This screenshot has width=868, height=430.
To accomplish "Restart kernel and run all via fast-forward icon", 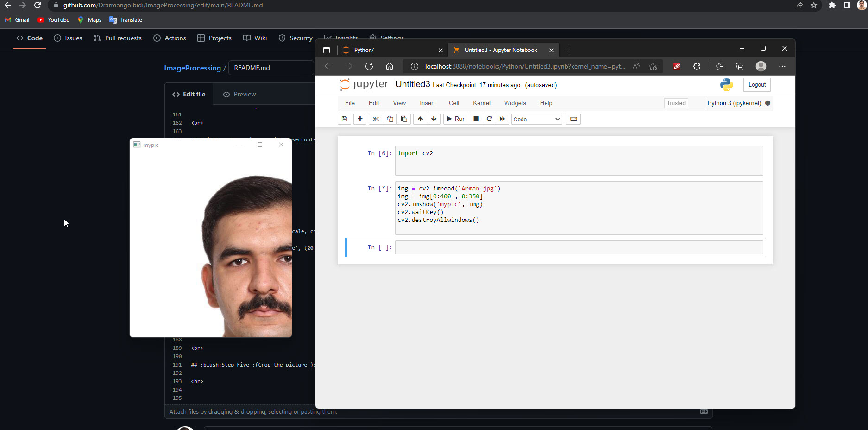I will [503, 119].
